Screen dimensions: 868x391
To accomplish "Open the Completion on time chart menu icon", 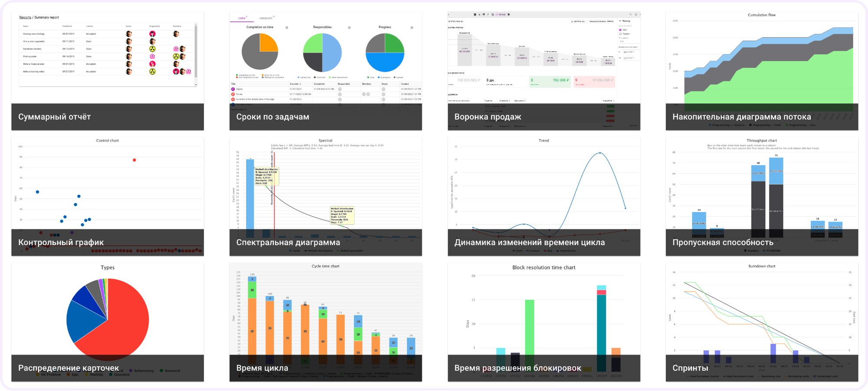I will (x=287, y=27).
